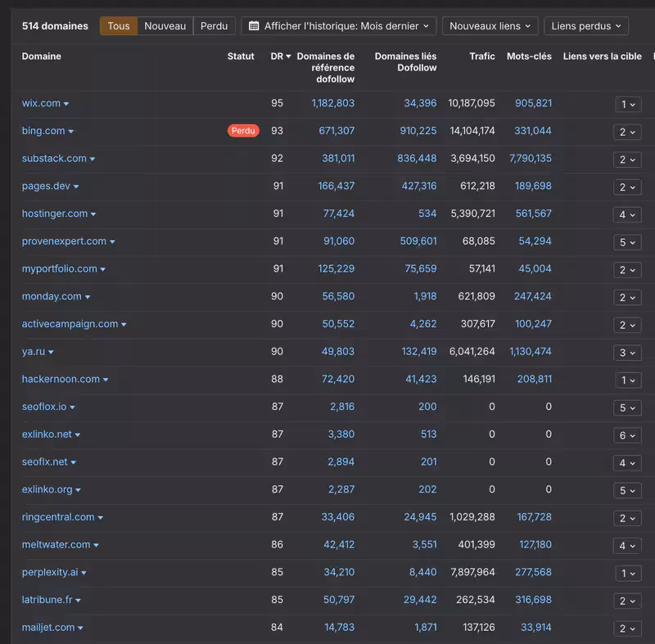Screen dimensions: 655x644
Task: Open Afficher l'historique: Mois dernier dropdown
Action: pyautogui.click(x=339, y=26)
